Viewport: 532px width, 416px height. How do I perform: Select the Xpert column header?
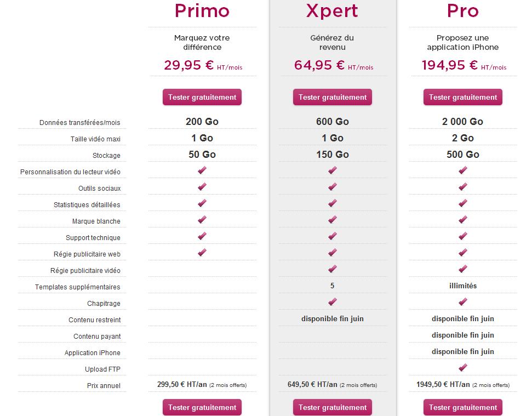[x=332, y=11]
